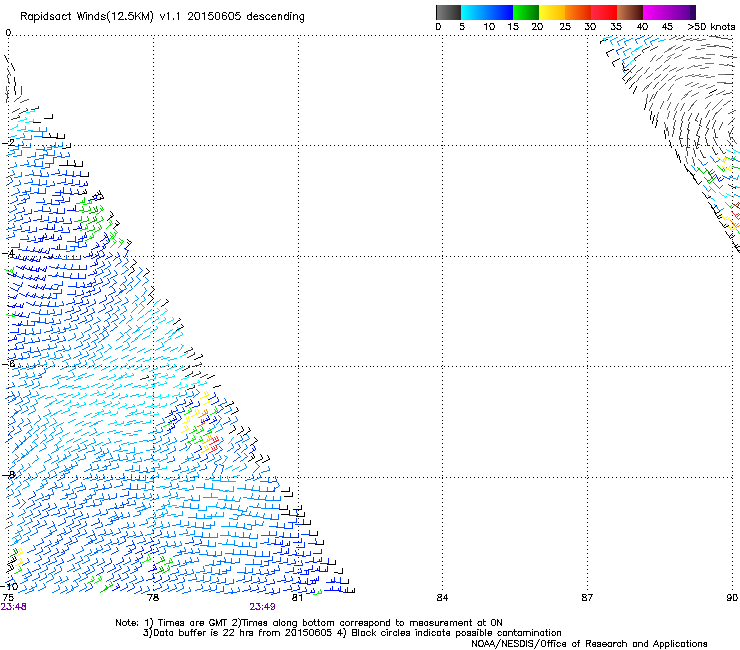Click the blue 10-15 knots legend color
740x650 pixels.
coord(499,12)
